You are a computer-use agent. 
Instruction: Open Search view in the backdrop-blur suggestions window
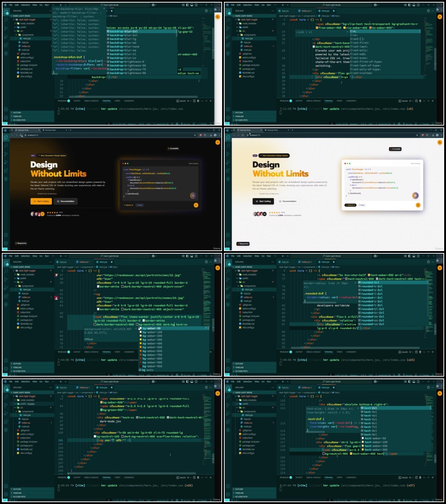coord(6,19)
